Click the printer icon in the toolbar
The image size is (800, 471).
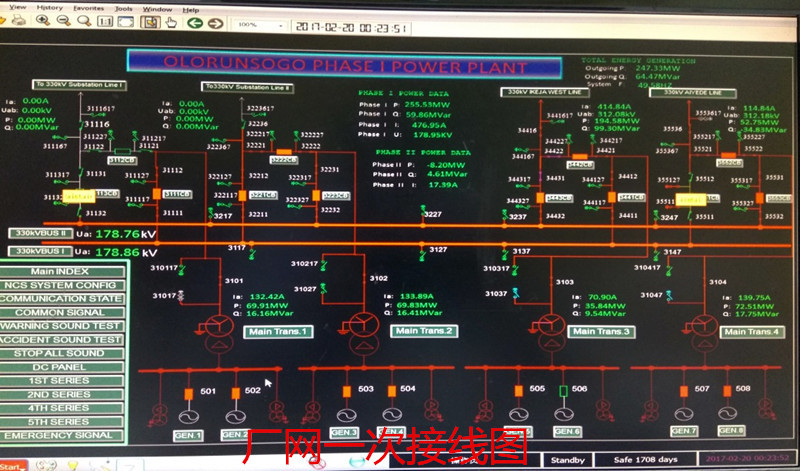coord(19,20)
